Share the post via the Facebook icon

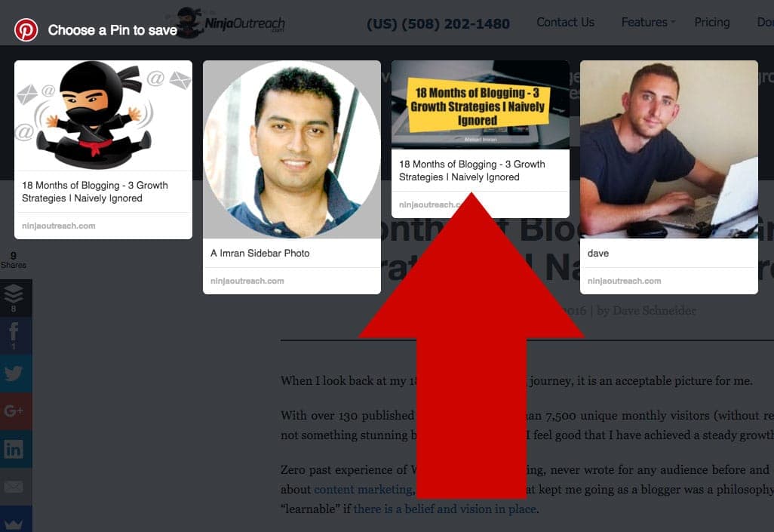click(x=14, y=335)
